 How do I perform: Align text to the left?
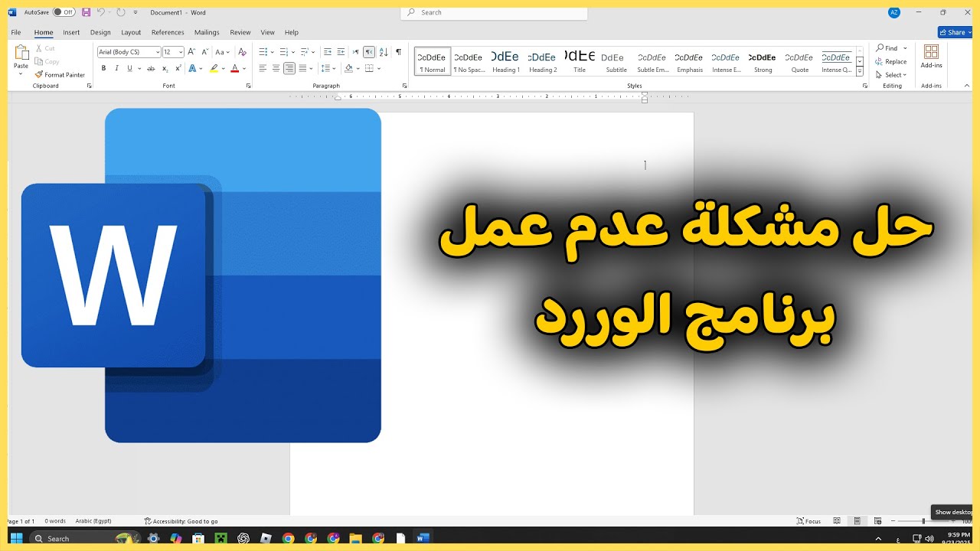tap(263, 68)
